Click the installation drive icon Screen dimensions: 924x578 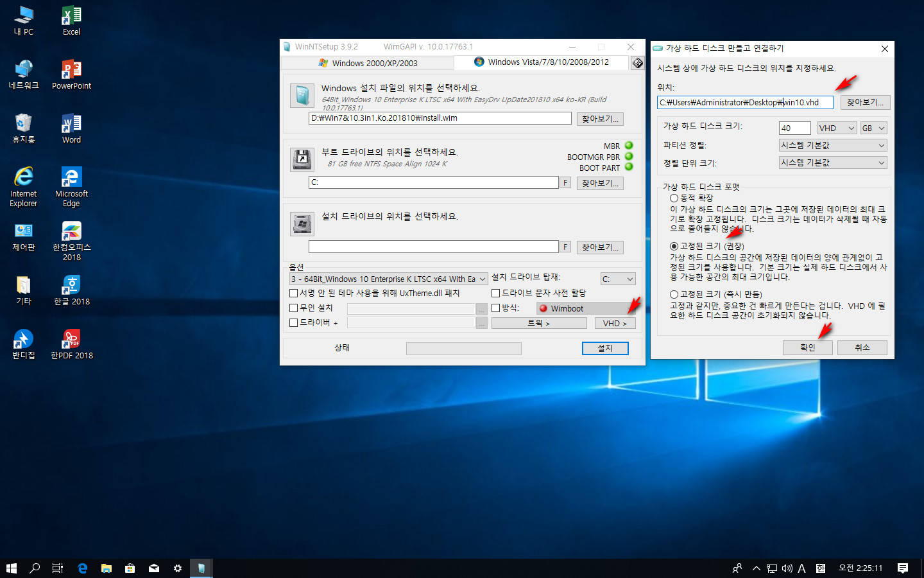(x=302, y=224)
